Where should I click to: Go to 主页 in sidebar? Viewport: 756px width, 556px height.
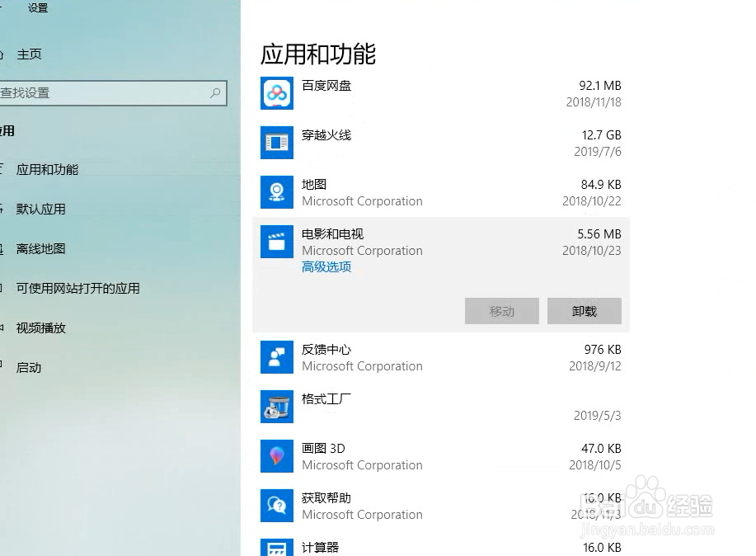click(x=29, y=54)
